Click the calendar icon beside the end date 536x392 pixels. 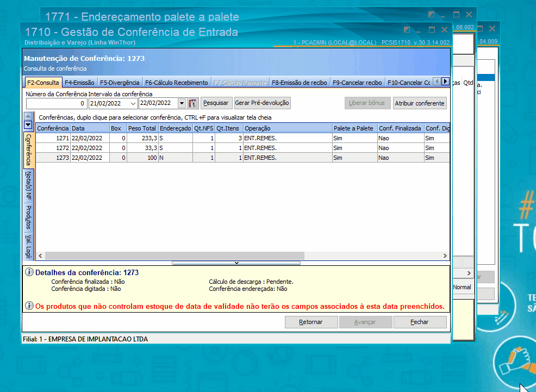[192, 103]
